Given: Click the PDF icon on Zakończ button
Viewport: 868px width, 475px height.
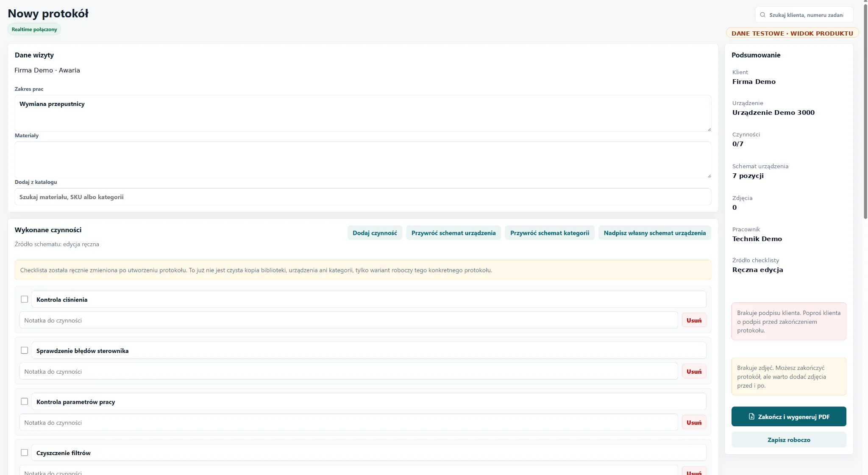Looking at the screenshot, I should coord(751,417).
